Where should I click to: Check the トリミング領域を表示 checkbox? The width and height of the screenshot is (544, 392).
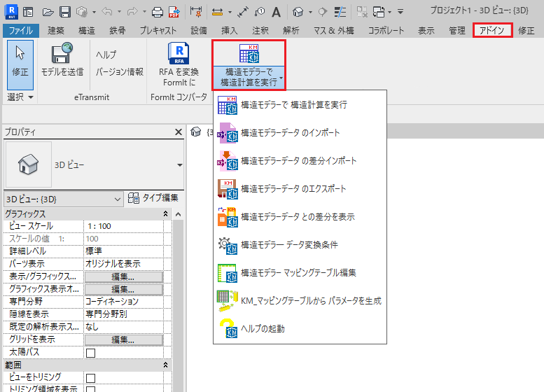[90, 389]
